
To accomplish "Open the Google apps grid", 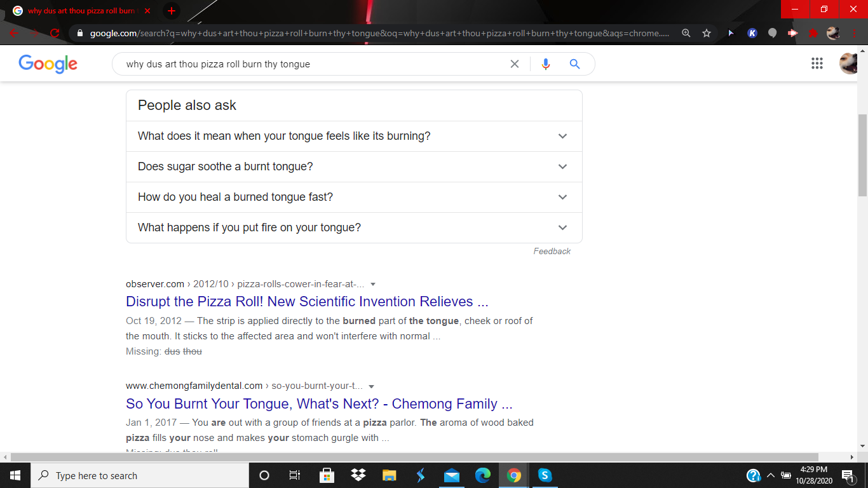I will coord(817,64).
